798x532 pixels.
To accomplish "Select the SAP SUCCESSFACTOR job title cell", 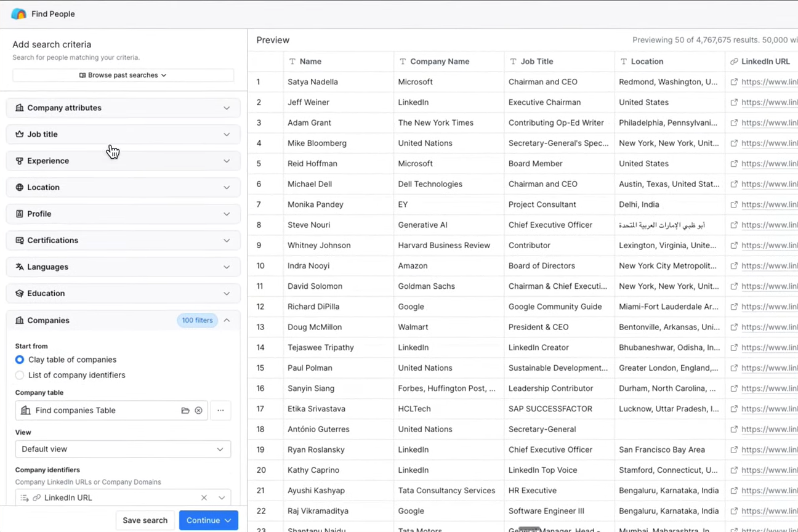I will coord(559,409).
